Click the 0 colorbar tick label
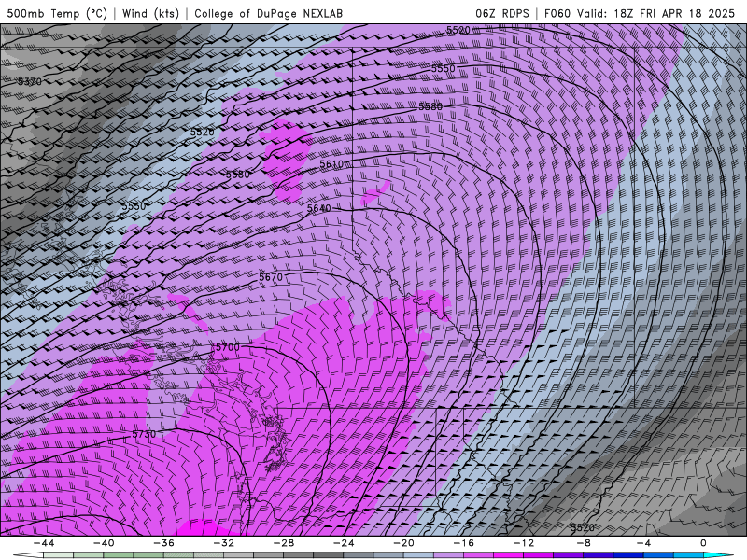Image resolution: width=747 pixels, height=560 pixels. 704,543
